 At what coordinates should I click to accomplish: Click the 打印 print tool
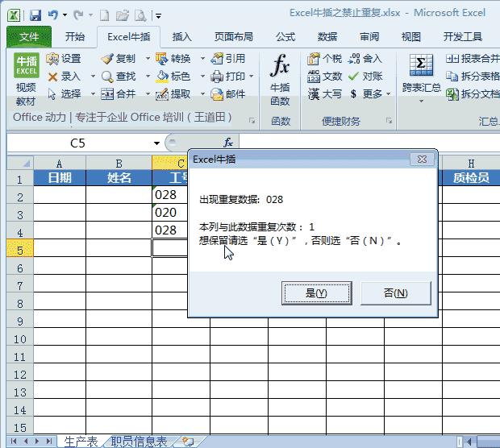coord(228,77)
